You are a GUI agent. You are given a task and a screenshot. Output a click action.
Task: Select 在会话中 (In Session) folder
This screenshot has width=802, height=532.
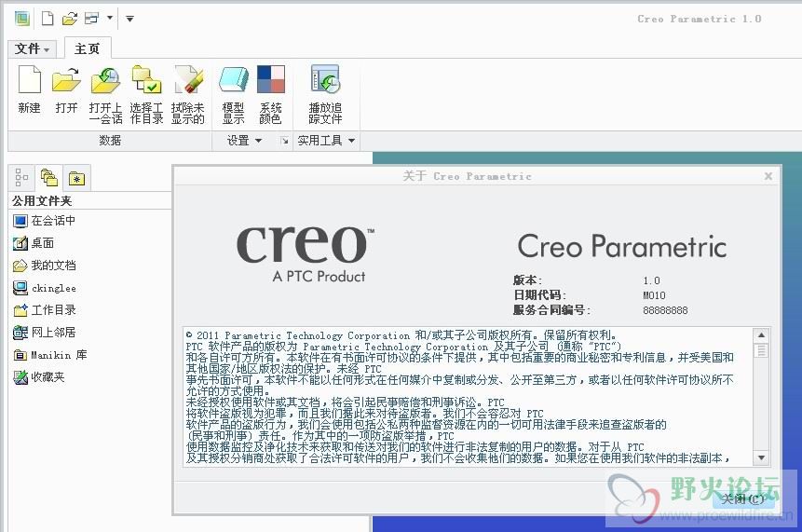point(44,221)
